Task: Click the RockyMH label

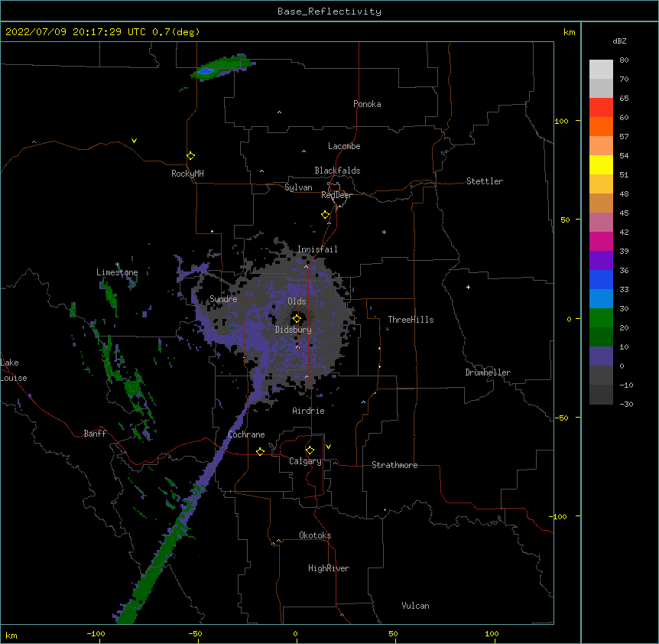Action: coord(187,174)
